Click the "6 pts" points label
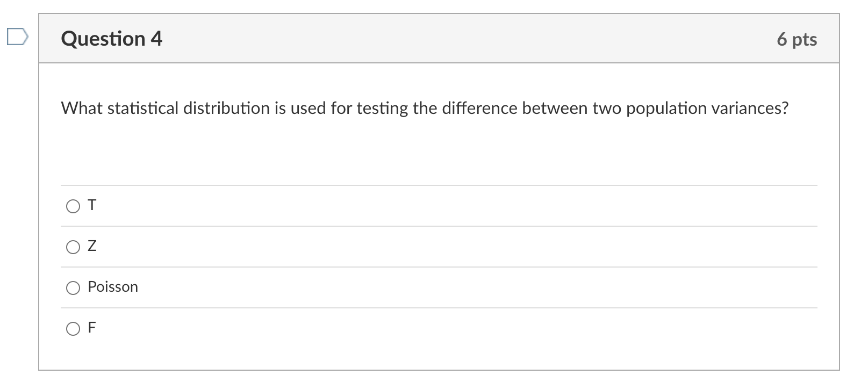Image resolution: width=868 pixels, height=382 pixels. click(x=797, y=39)
